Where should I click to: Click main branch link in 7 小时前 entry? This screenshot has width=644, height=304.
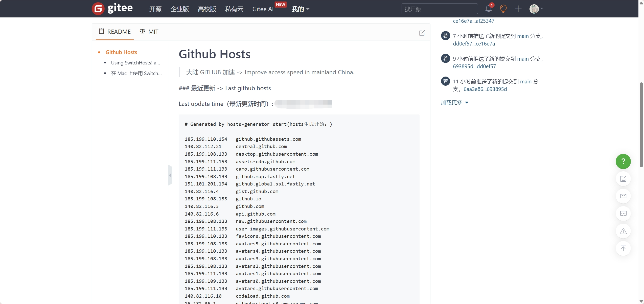pos(523,36)
